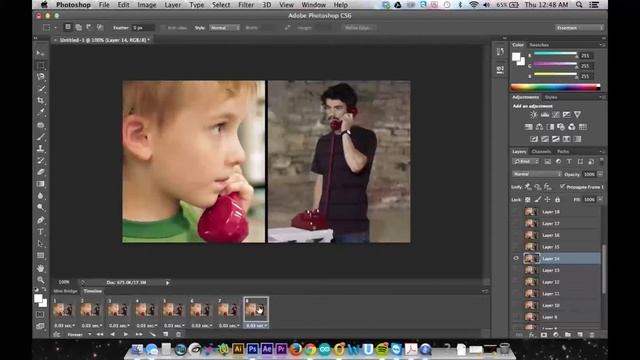Show Layer 13 via its visibility box
The image size is (640, 360).
516,270
